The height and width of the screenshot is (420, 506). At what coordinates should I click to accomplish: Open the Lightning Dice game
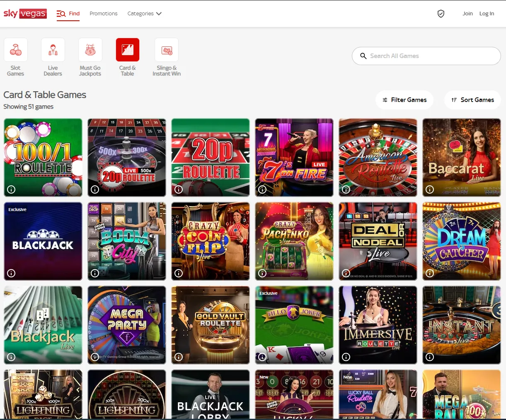pyautogui.click(x=43, y=394)
